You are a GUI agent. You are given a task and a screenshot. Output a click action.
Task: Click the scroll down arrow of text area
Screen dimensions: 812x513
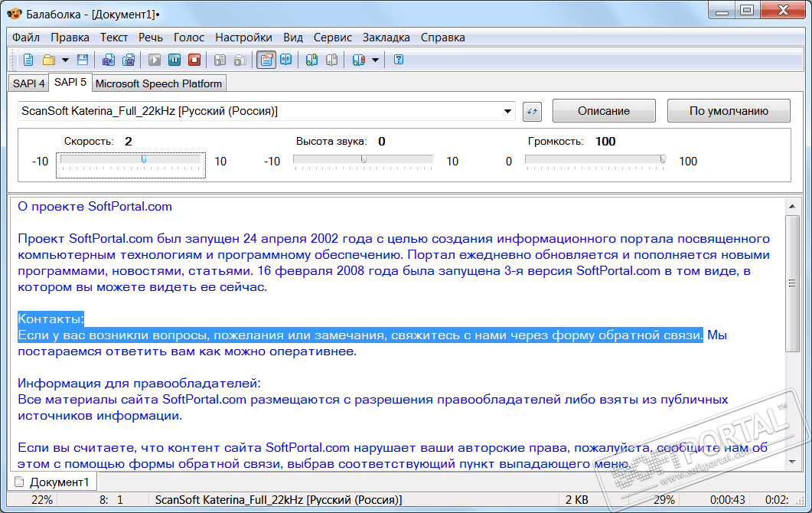(x=792, y=462)
